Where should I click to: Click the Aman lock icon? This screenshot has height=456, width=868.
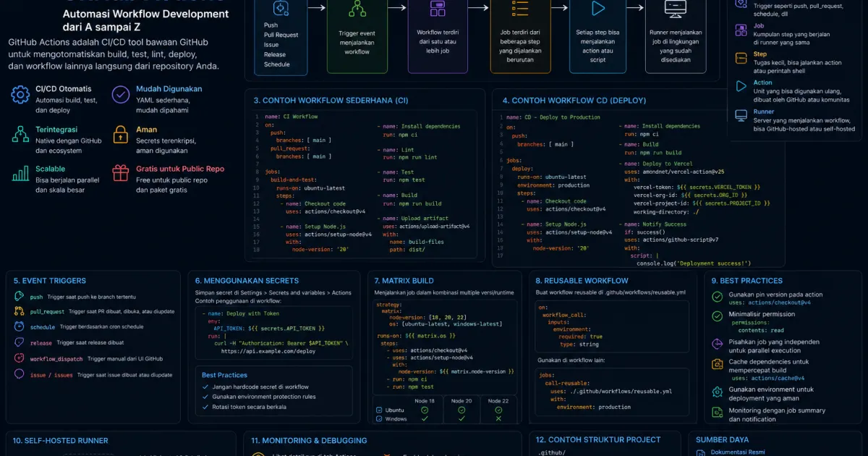pos(120,134)
